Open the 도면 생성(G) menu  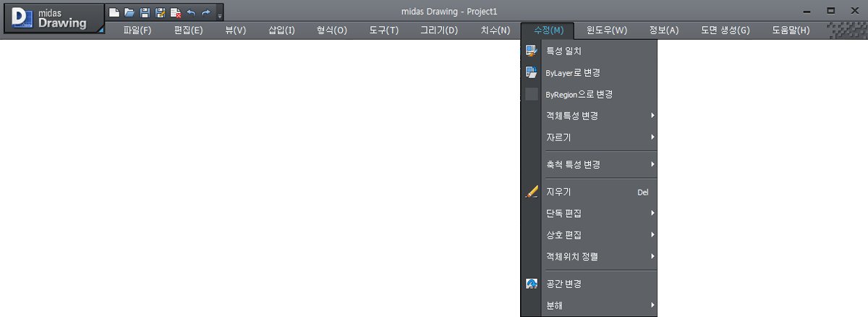click(725, 30)
